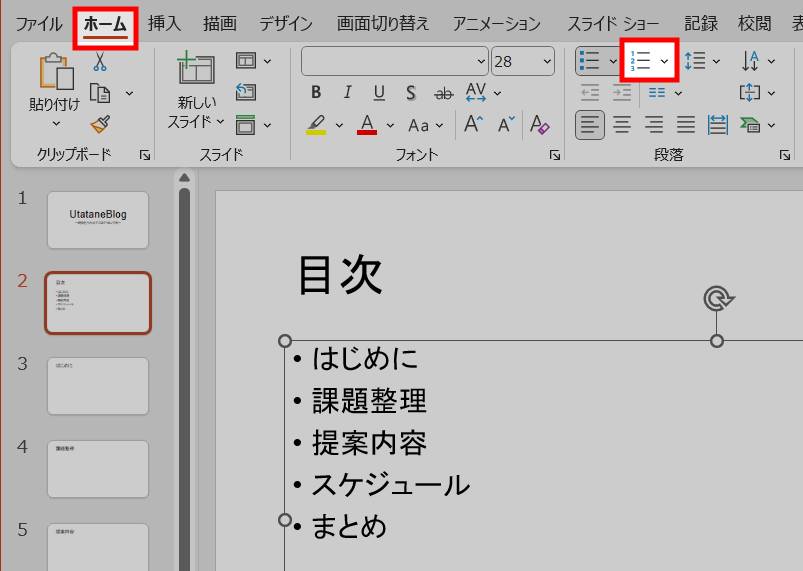
Task: Switch to the スライド ショー tab
Action: [x=613, y=24]
